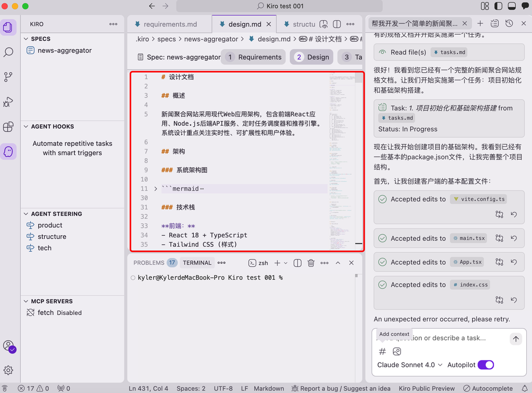Screen dimensions: 532x393
Task: Click the notifications bell in status bar
Action: tap(525, 388)
